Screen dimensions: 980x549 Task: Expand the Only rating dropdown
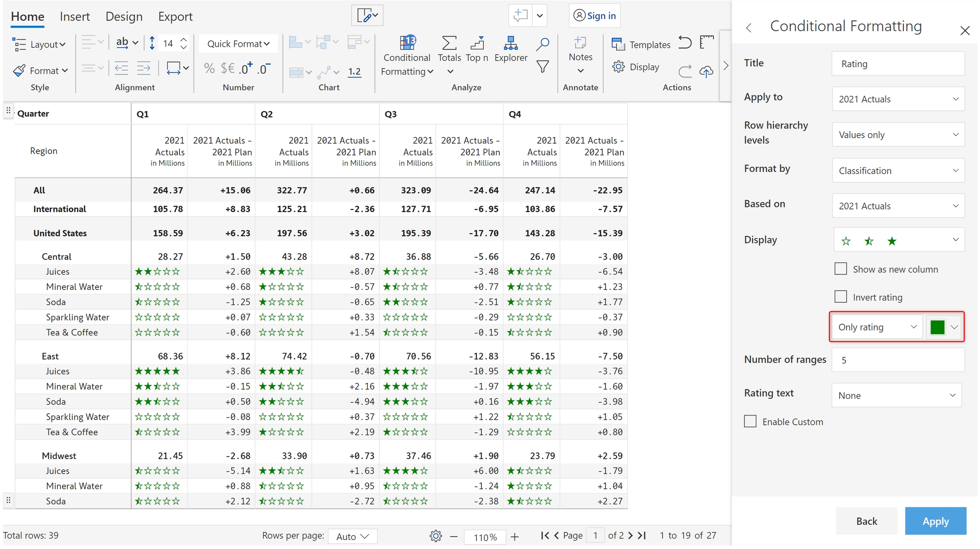pyautogui.click(x=877, y=327)
